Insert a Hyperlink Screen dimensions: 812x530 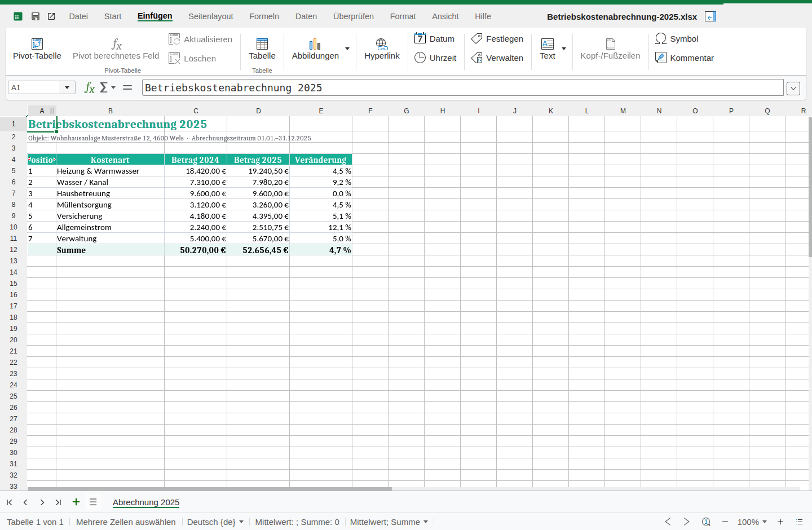click(382, 49)
